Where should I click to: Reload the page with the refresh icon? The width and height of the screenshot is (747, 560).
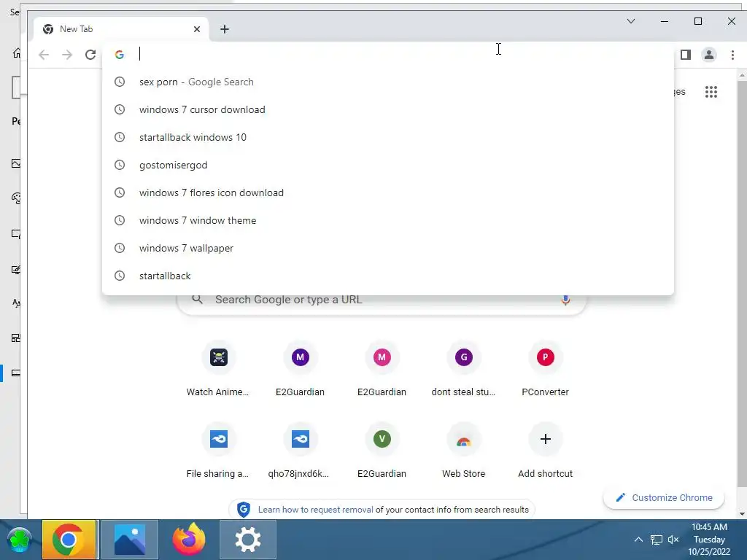click(90, 55)
